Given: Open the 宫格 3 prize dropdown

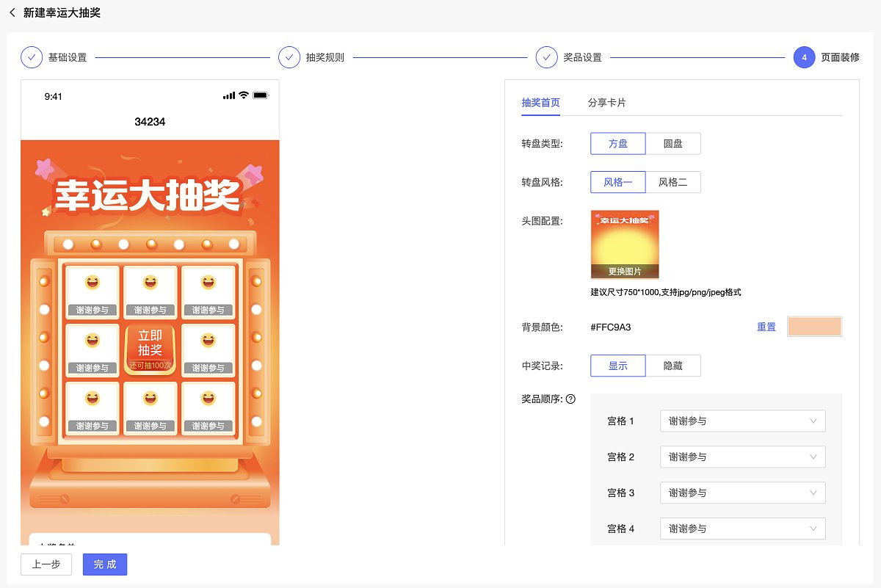Looking at the screenshot, I should coord(742,493).
